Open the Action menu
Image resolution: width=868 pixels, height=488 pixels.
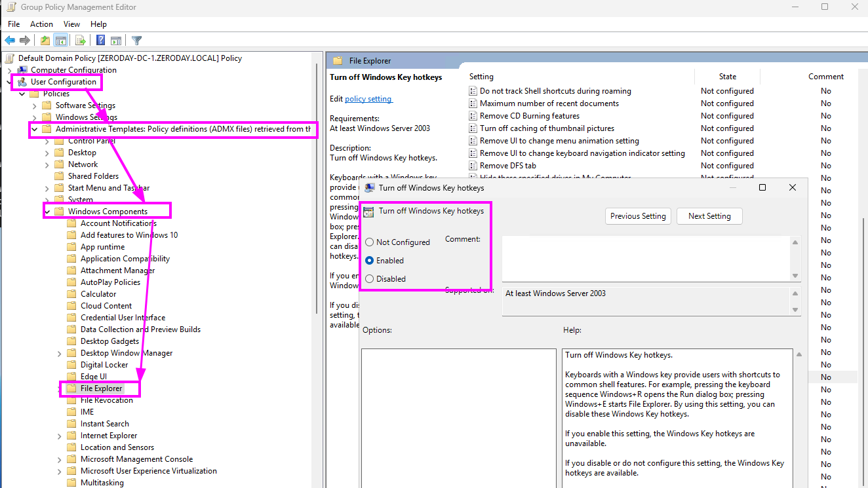[41, 24]
